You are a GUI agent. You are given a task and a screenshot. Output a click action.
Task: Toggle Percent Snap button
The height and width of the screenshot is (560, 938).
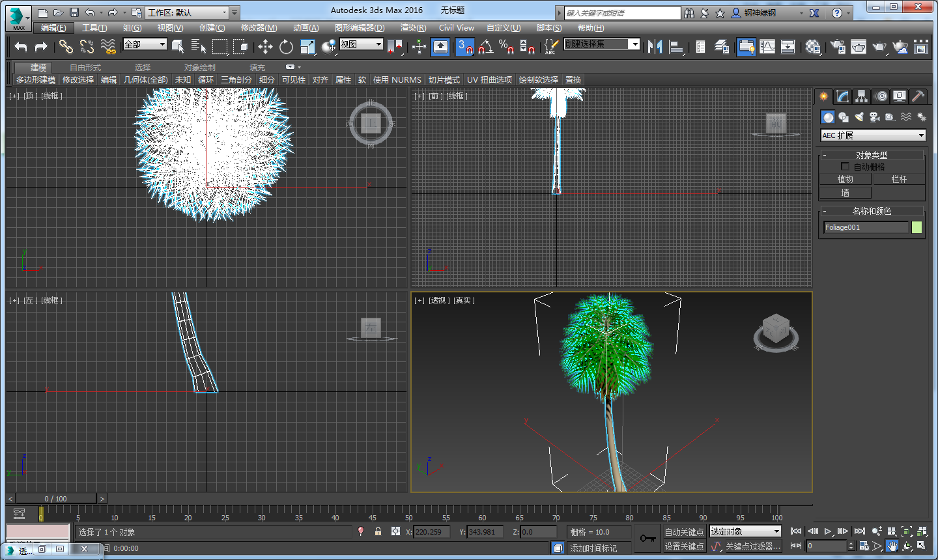[x=507, y=46]
